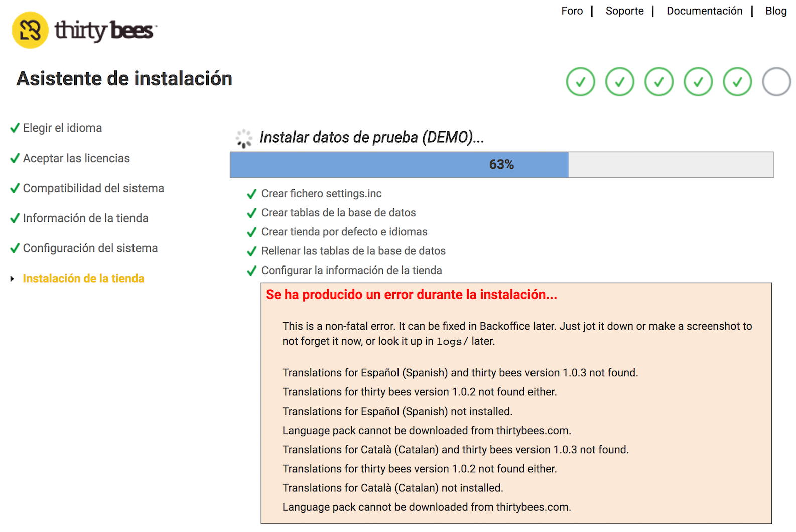Screen dimensions: 796x532
Task: Select the Compatibilidad del sistema step
Action: [93, 188]
